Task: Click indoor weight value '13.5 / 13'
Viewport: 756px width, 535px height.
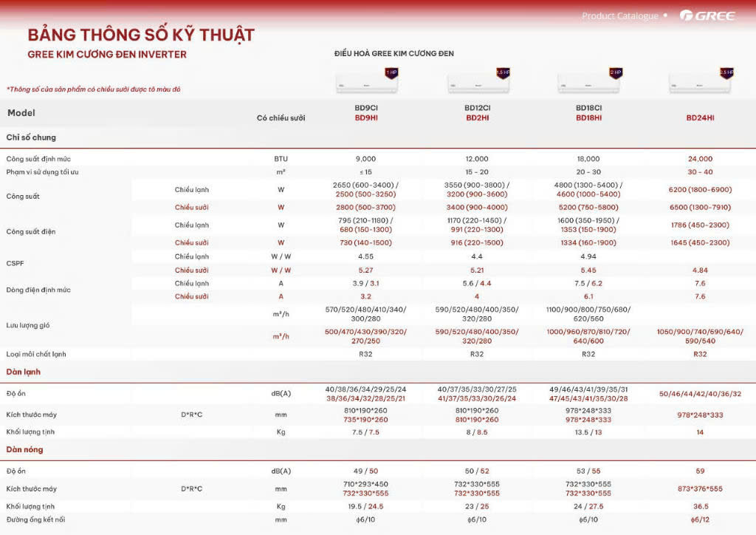Action: coord(588,432)
